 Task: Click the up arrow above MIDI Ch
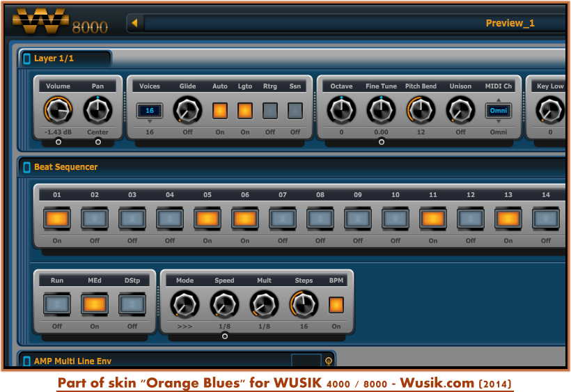click(x=498, y=100)
